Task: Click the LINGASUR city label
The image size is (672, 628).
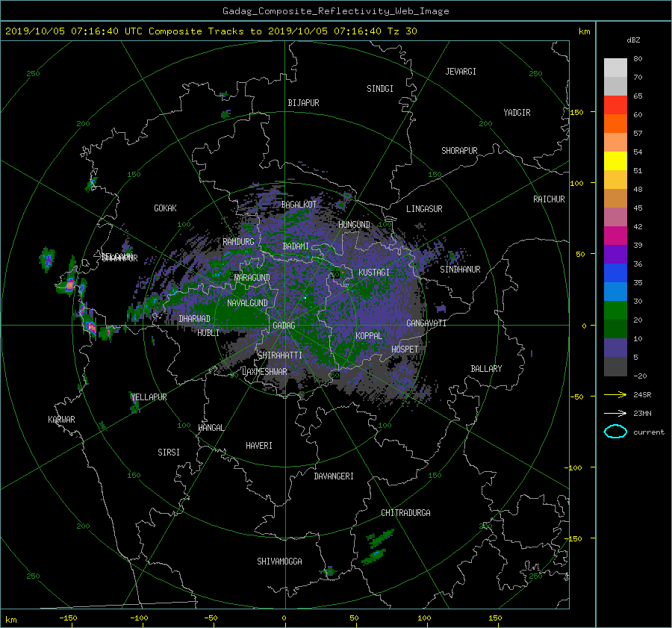Action: [424, 209]
